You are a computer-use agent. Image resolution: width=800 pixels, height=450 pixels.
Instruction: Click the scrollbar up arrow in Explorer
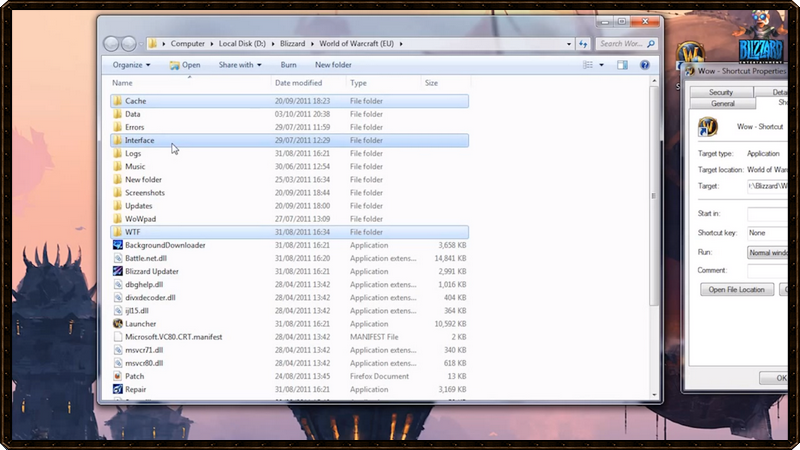pos(654,81)
